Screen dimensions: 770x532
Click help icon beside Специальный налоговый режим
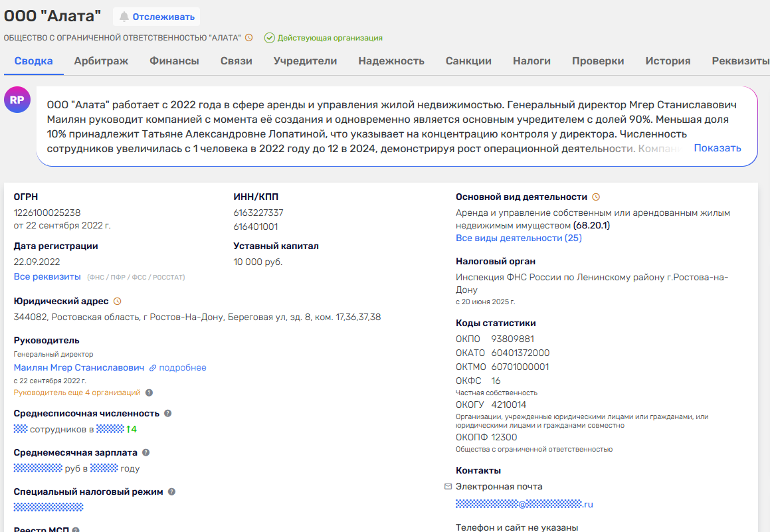click(x=171, y=491)
